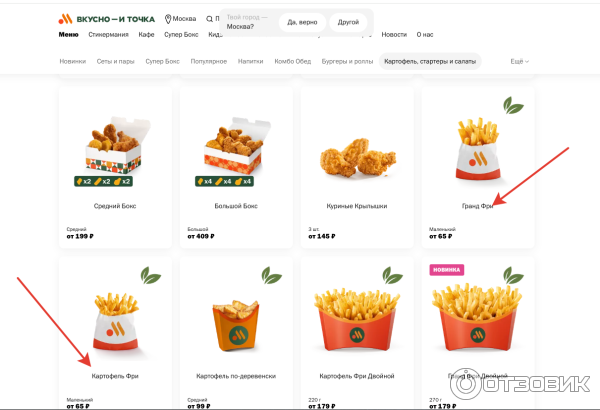Open the Новости menu item
This screenshot has width=600, height=410.
[394, 34]
